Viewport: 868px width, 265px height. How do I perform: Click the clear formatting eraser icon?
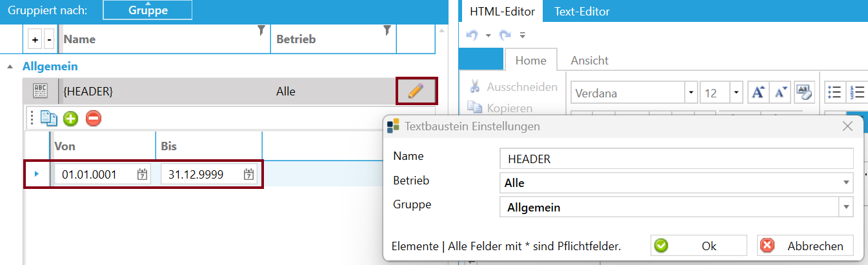pyautogui.click(x=803, y=92)
